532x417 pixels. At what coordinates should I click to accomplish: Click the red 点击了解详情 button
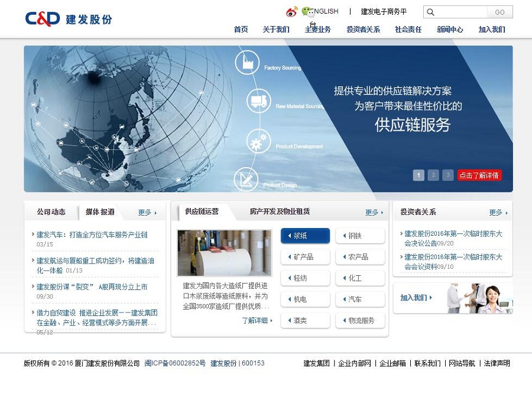(479, 175)
